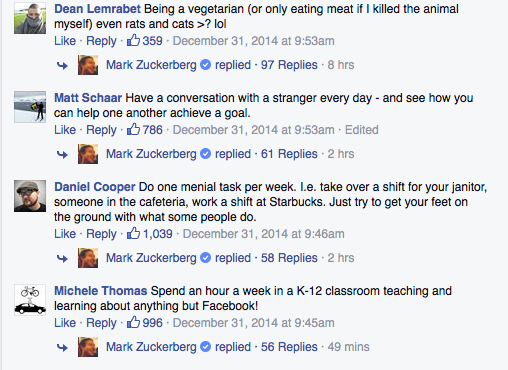Open timestamp December 31, 2014 at 9:46am
This screenshot has width=508, height=370.
pos(263,234)
